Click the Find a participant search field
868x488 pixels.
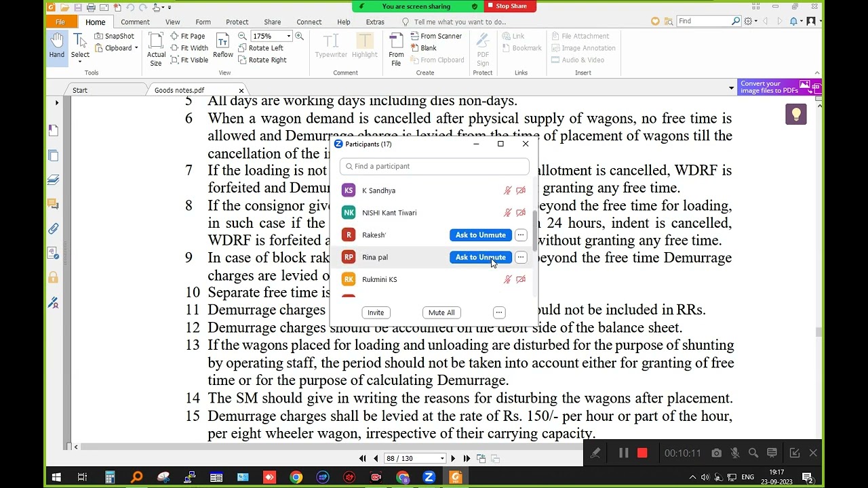(435, 166)
